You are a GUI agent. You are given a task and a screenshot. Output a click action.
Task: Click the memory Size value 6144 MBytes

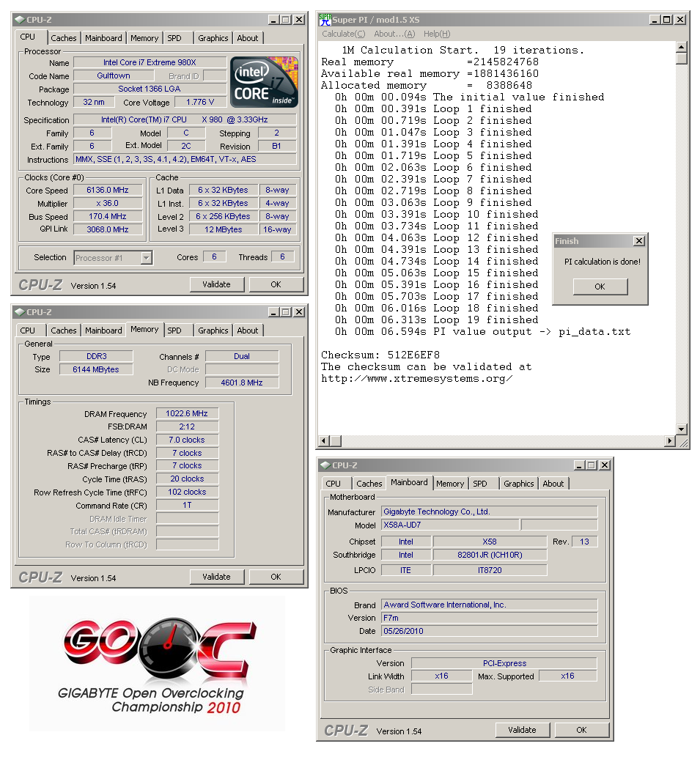96,370
